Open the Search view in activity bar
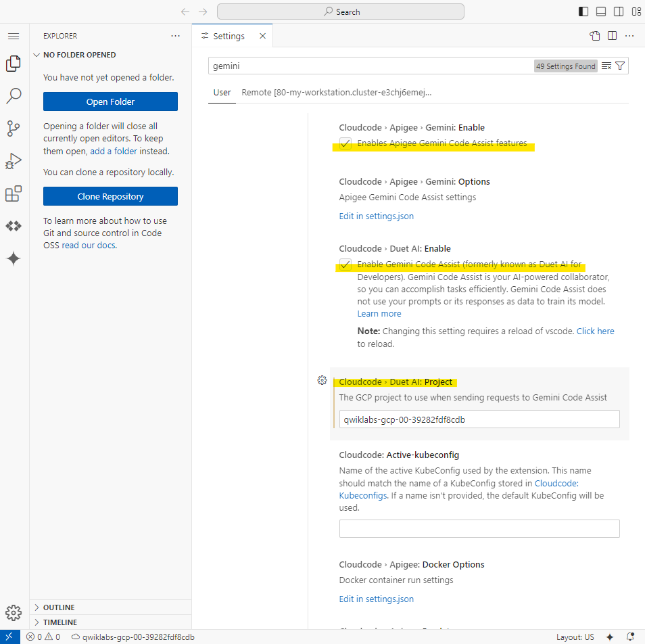Image resolution: width=645 pixels, height=644 pixels. (x=14, y=96)
